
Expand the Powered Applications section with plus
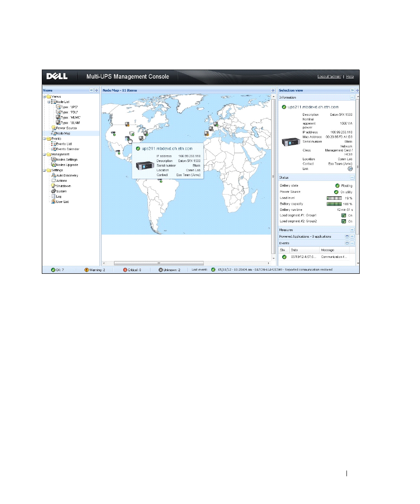tap(352, 236)
